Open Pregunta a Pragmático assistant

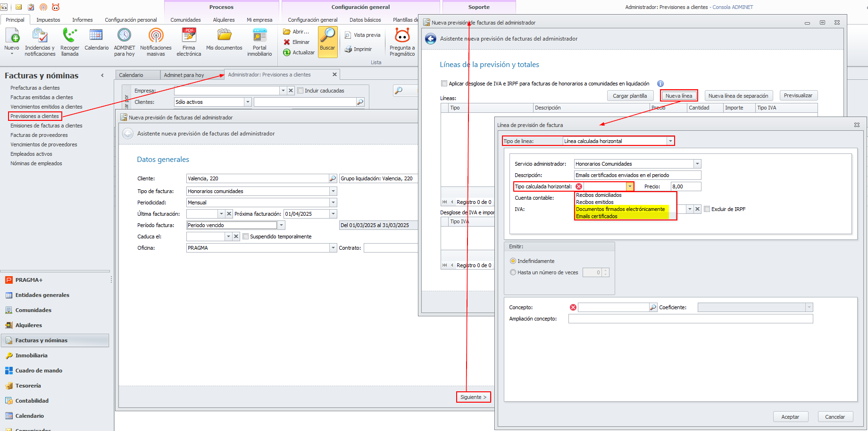(x=402, y=42)
